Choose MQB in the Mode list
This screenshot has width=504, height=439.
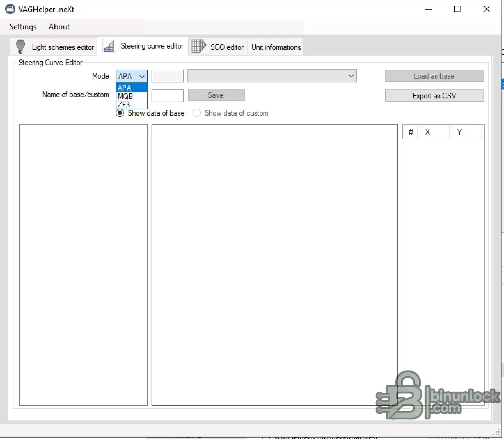point(131,96)
